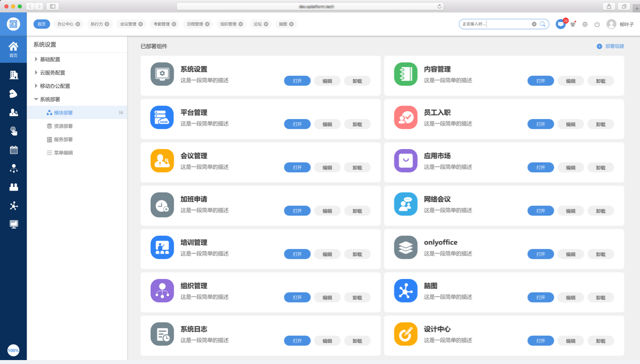The height and width of the screenshot is (364, 640).
Task: Collapse the 系统部署 tree node
Action: click(36, 99)
